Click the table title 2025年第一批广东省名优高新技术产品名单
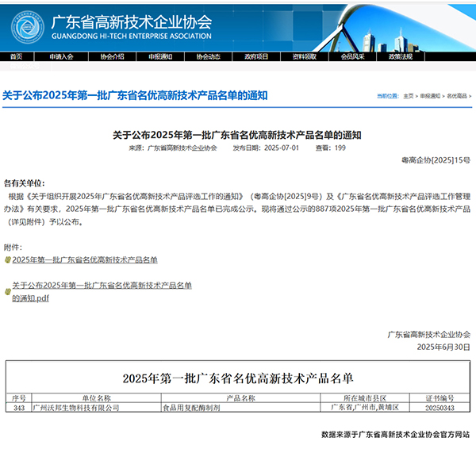Viewport: 476px width, 453px height. tap(238, 378)
